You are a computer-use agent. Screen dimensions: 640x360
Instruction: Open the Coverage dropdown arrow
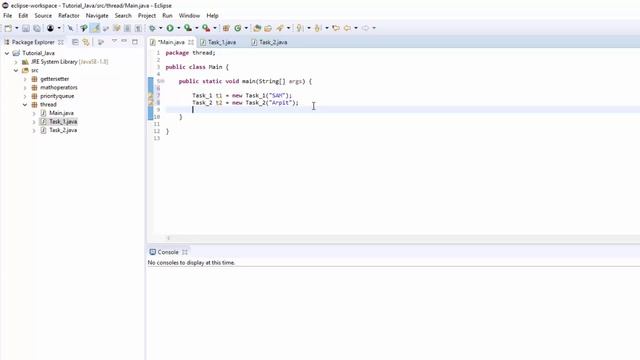(x=197, y=28)
